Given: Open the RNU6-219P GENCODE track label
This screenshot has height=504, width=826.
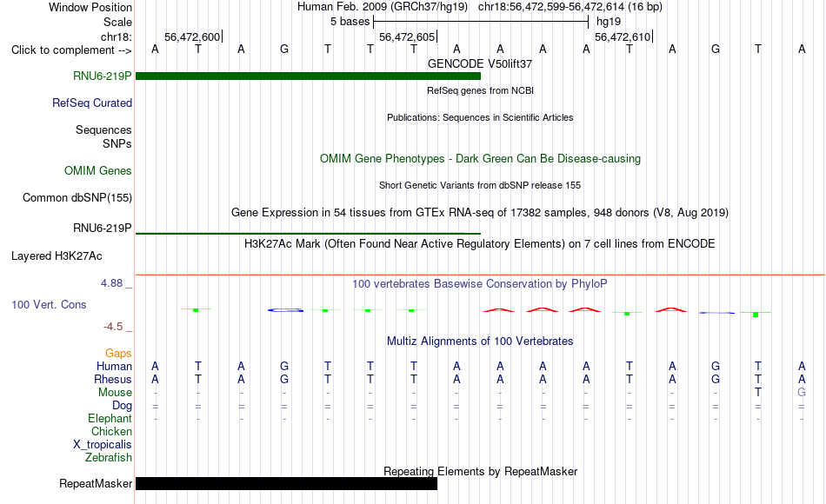Looking at the screenshot, I should tap(103, 76).
